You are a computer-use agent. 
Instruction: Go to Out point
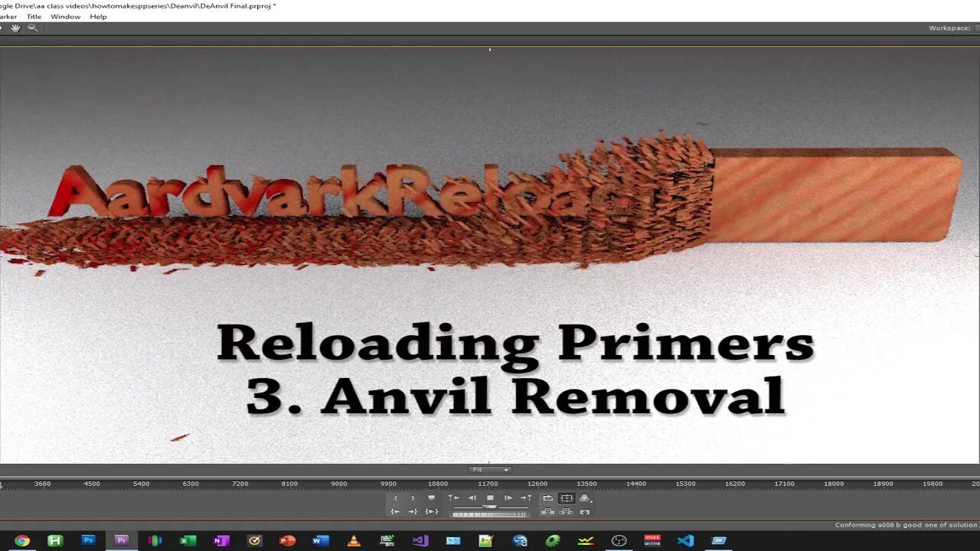(413, 511)
